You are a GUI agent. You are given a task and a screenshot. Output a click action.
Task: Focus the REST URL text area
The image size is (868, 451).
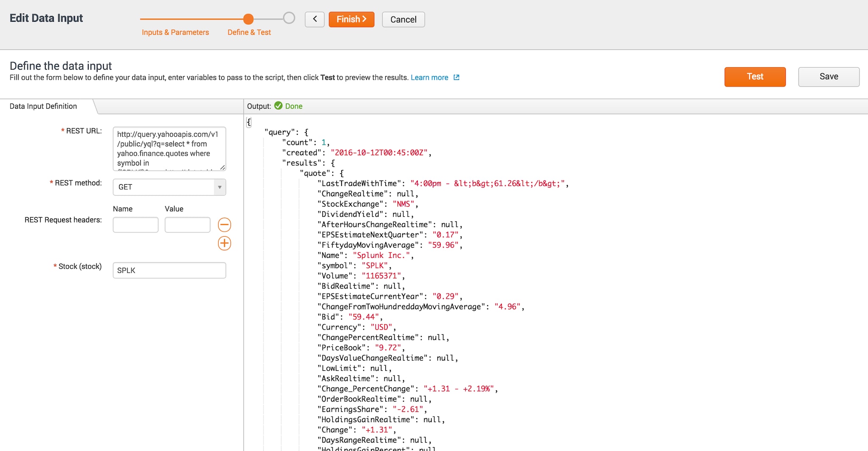click(169, 148)
